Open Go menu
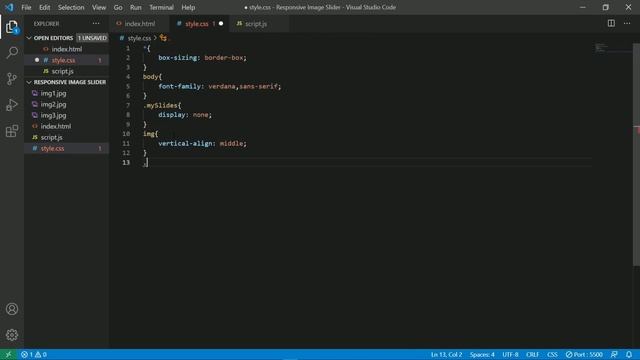 coord(118,7)
